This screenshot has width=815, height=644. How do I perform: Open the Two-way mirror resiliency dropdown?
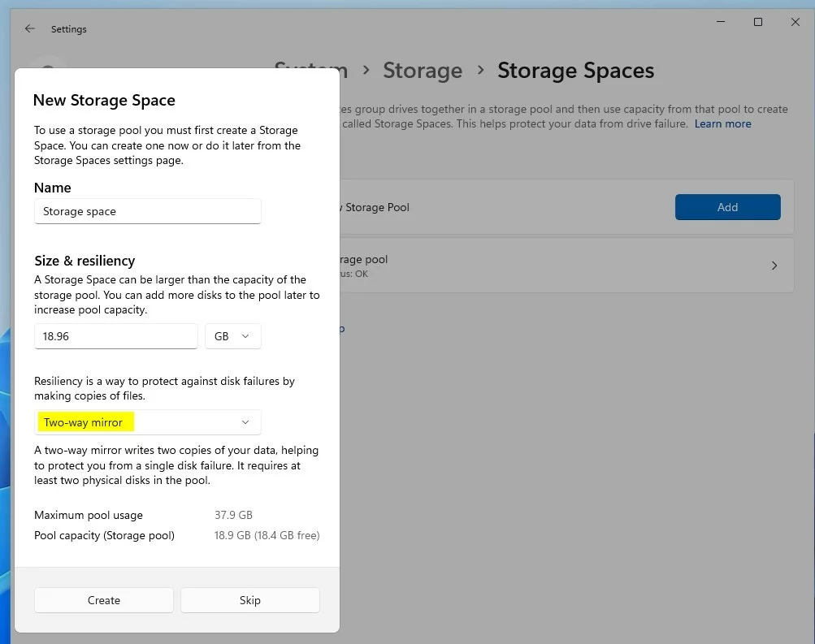pos(148,422)
